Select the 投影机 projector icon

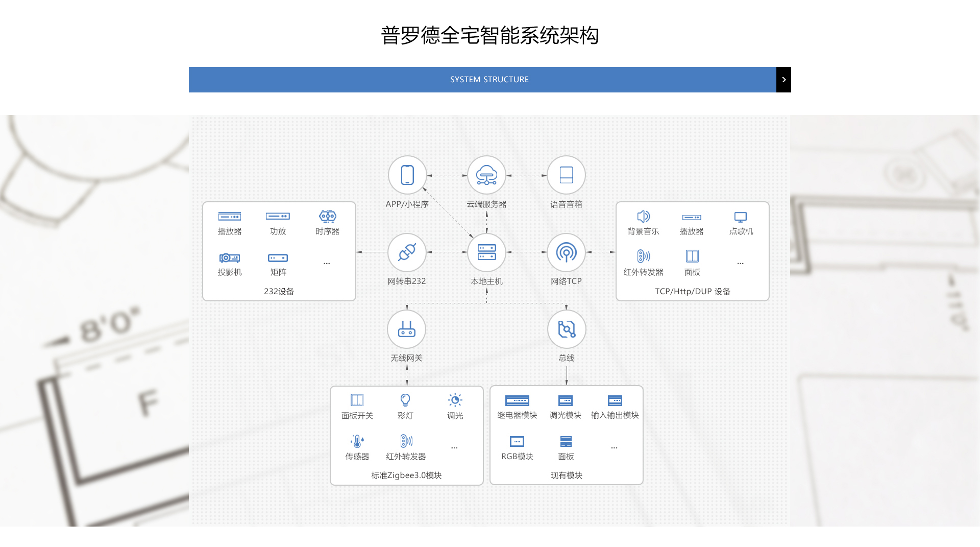(230, 258)
